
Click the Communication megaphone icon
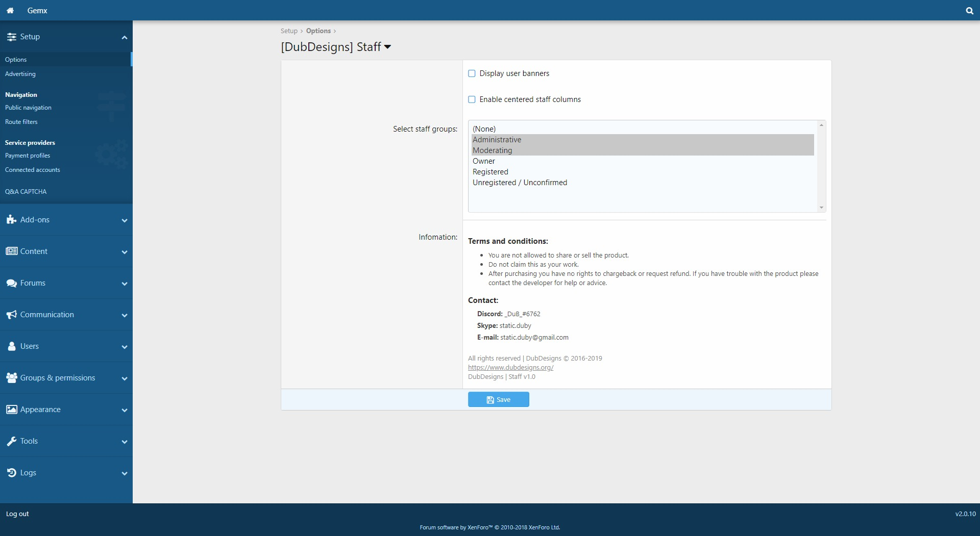[x=11, y=315]
